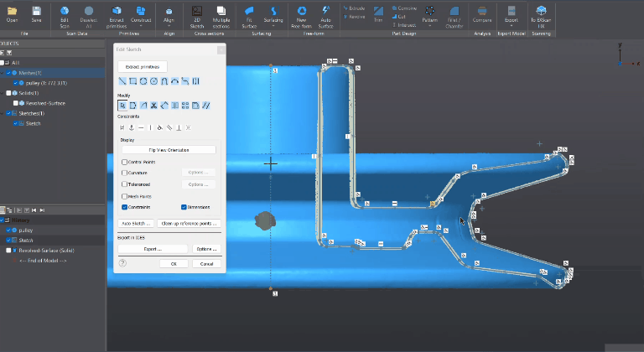Open the Construct dropdown menu

coord(142,24)
